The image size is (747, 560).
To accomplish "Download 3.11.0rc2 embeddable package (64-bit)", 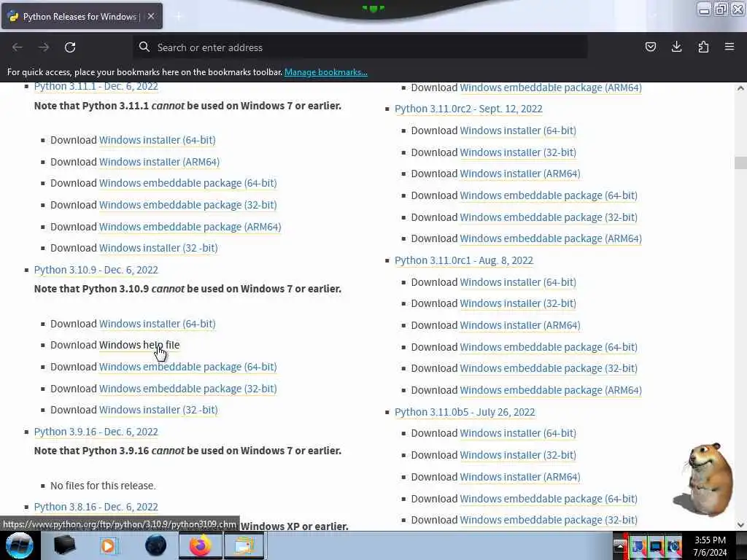I will pyautogui.click(x=549, y=195).
